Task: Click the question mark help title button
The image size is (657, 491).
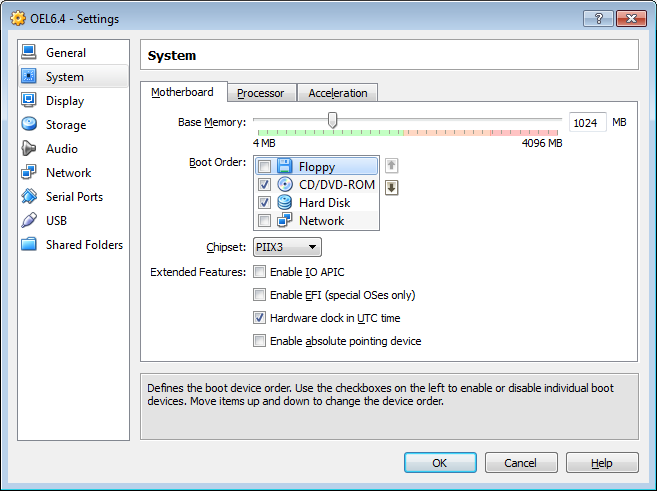Action: click(x=598, y=18)
